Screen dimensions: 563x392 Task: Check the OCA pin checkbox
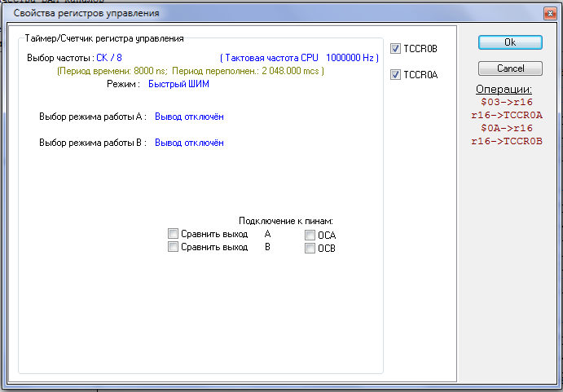310,236
